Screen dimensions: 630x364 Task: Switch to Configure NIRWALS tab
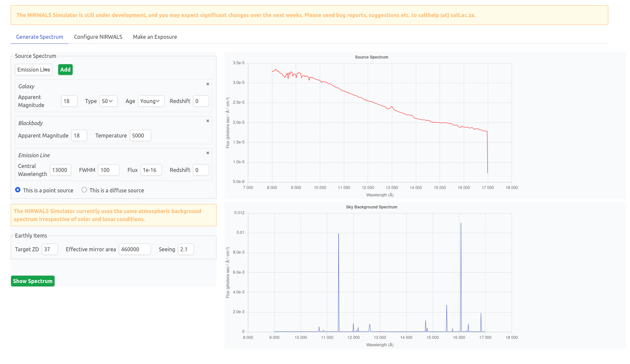[98, 37]
